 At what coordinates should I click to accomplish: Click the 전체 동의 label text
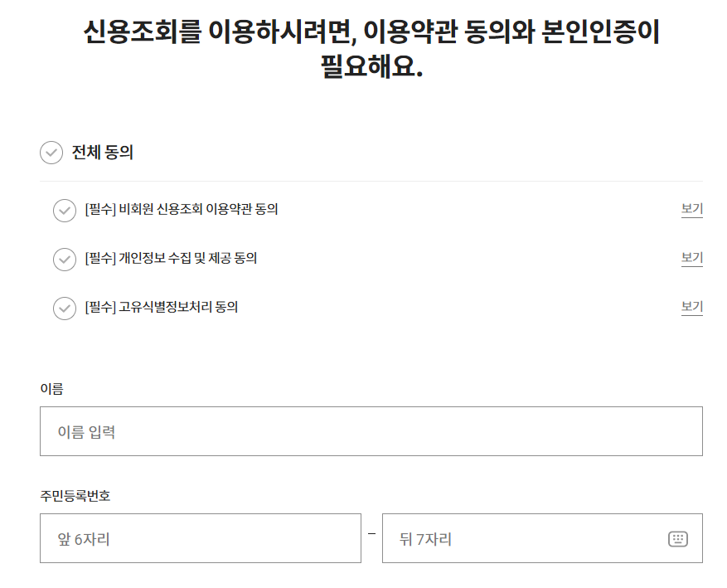[x=99, y=153]
